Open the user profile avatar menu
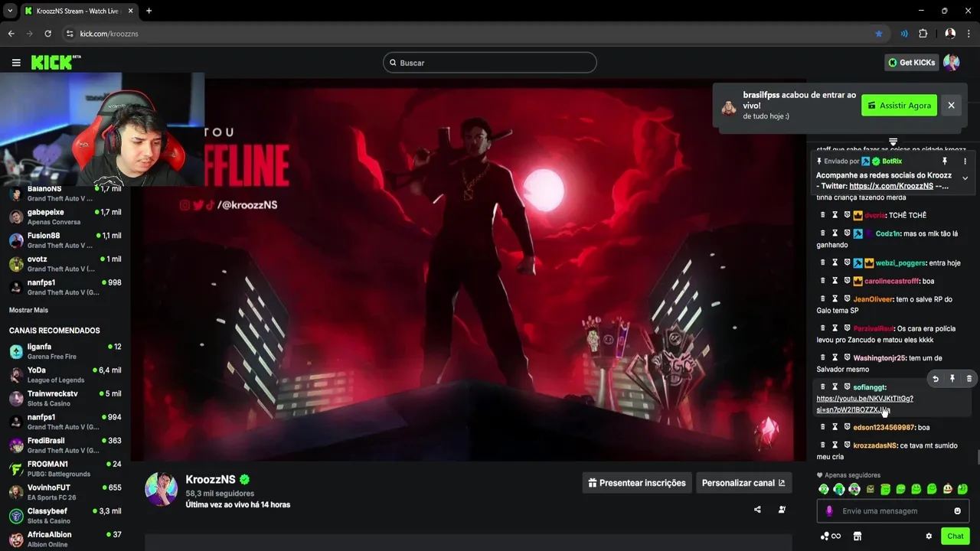This screenshot has height=551, width=980. (951, 63)
